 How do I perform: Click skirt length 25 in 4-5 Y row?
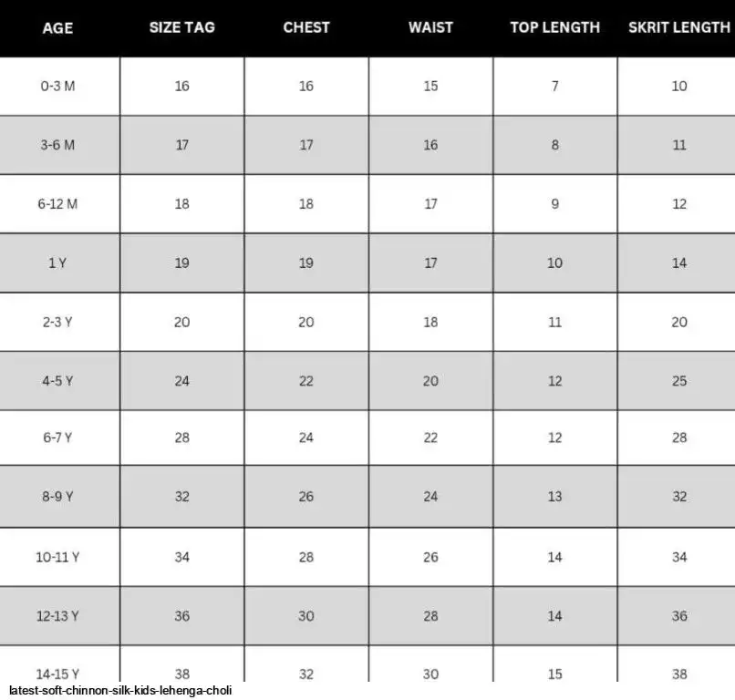click(x=679, y=381)
